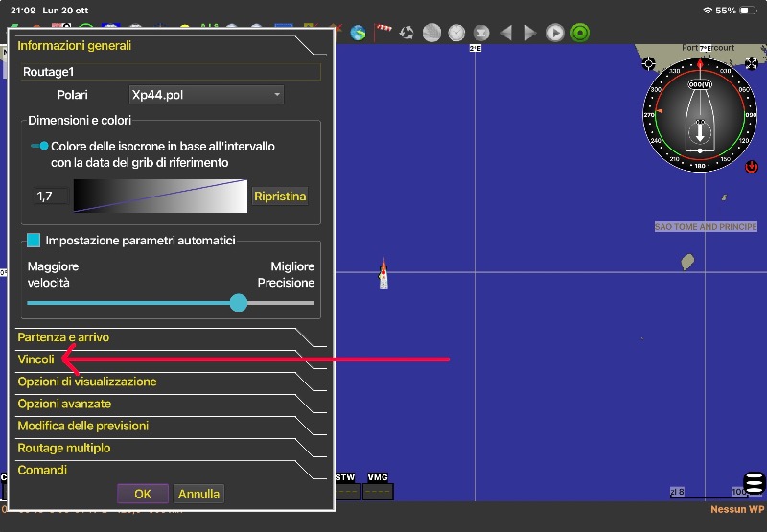Expand the Vincoli section
The image size is (767, 532).
click(x=36, y=359)
